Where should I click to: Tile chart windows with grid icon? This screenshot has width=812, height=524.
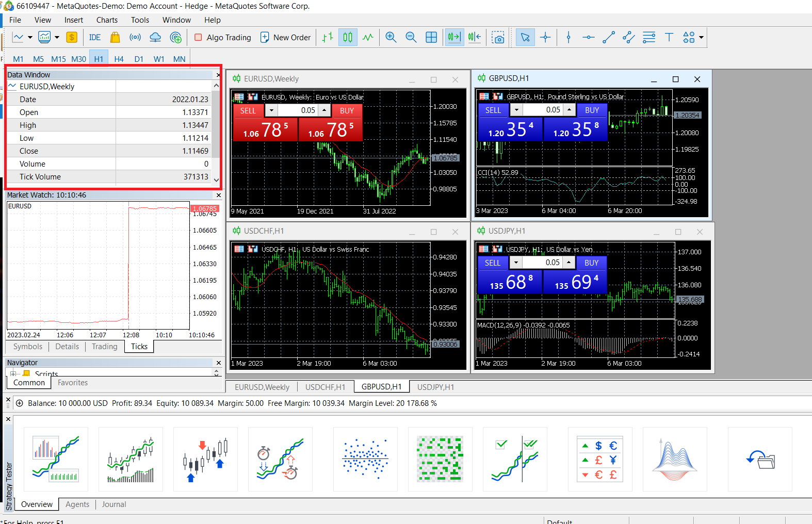click(431, 37)
